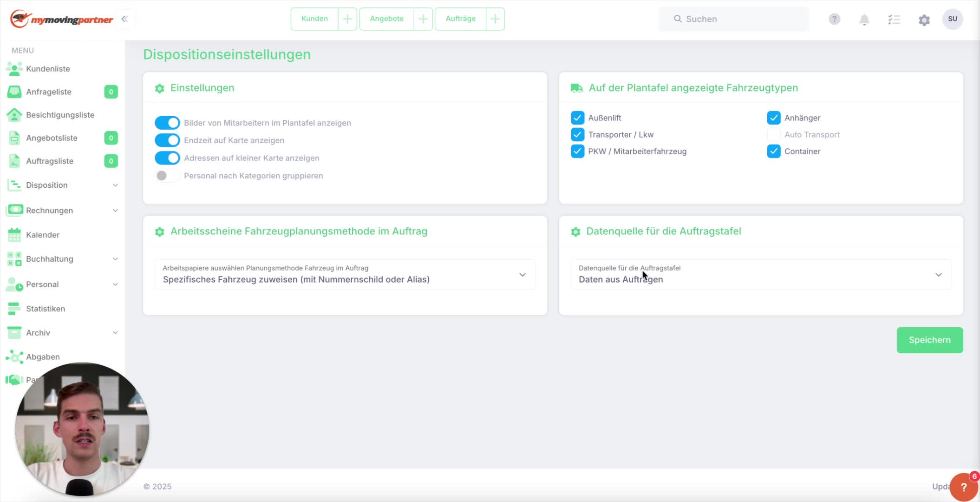
Task: Disable Endzeit auf Karte anzeigen toggle
Action: click(167, 140)
